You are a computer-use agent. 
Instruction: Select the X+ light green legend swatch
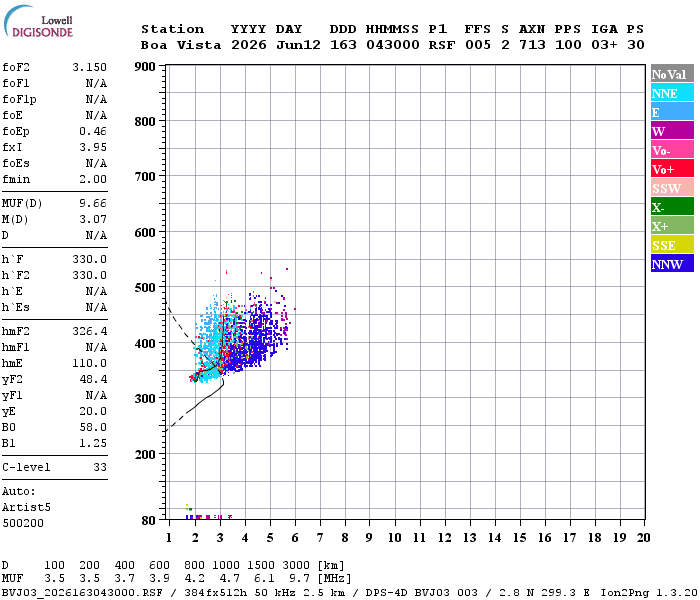(672, 225)
